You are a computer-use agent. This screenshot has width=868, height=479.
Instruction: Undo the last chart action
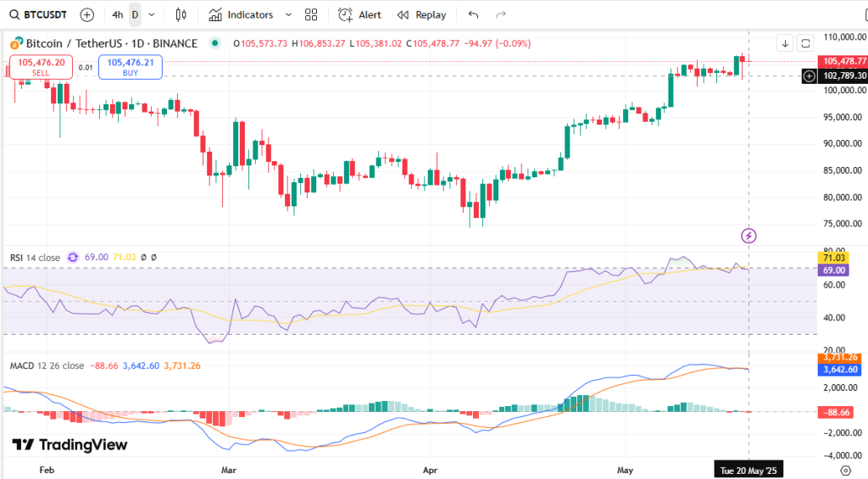tap(473, 14)
